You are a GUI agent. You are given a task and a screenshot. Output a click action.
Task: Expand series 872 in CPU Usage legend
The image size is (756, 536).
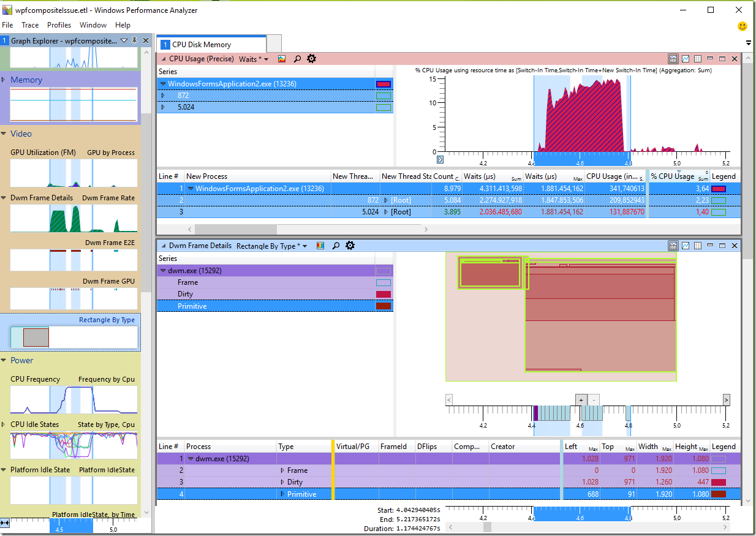[x=163, y=96]
